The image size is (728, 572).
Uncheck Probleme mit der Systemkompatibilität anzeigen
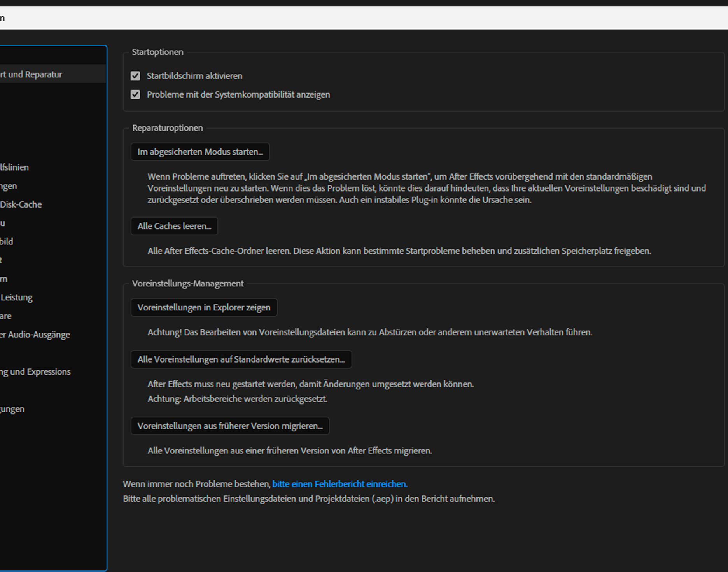pyautogui.click(x=135, y=94)
